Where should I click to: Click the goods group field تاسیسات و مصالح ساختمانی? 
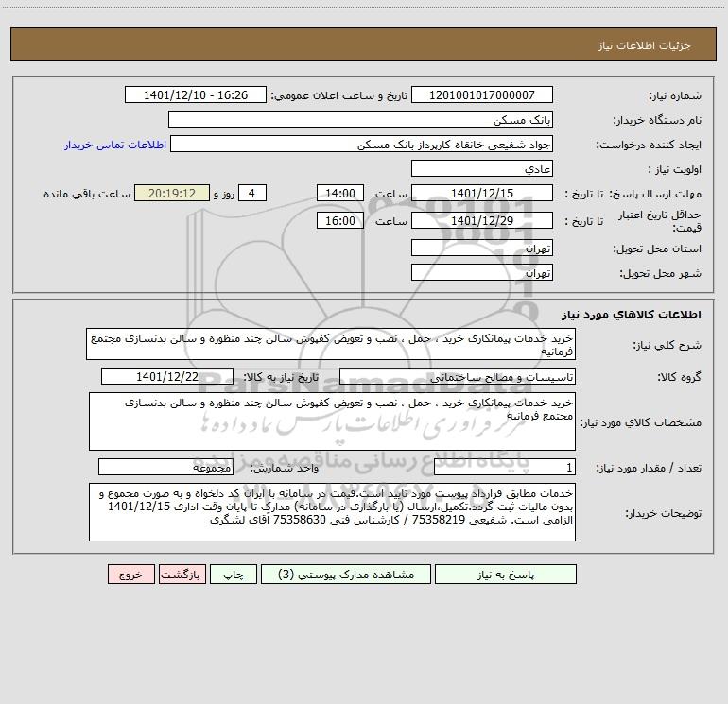click(x=458, y=376)
